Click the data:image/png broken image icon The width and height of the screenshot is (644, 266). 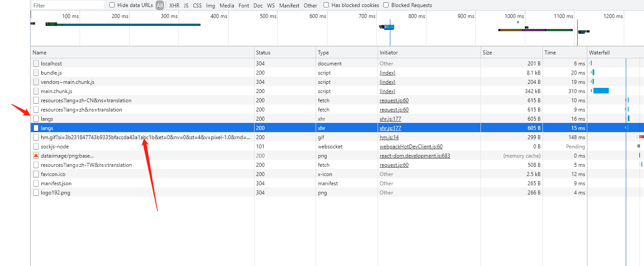pos(36,156)
